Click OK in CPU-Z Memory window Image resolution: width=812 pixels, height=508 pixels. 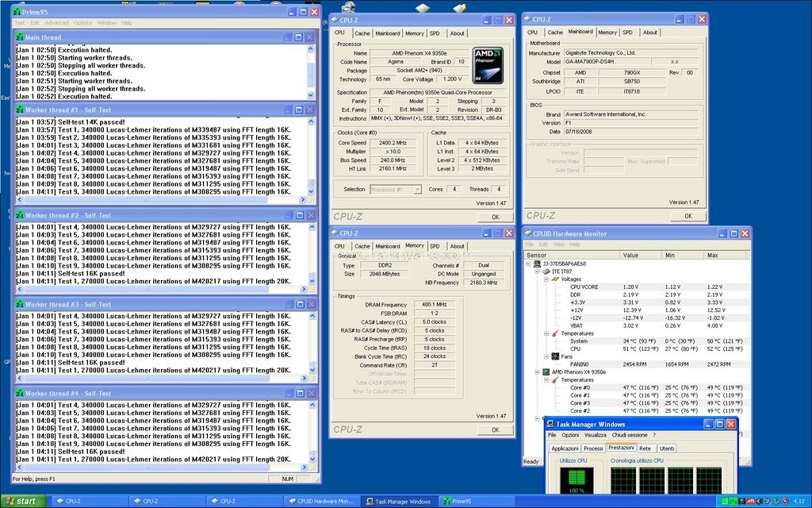(x=496, y=429)
